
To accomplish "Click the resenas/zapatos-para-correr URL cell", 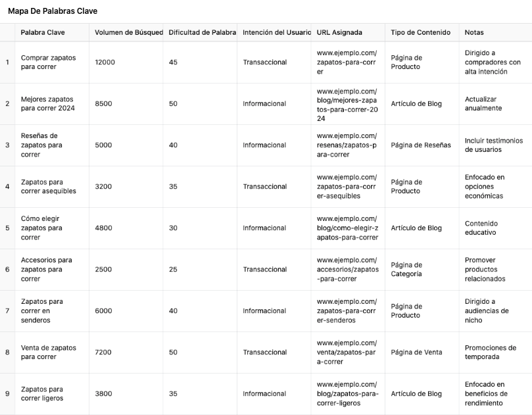I will point(347,145).
